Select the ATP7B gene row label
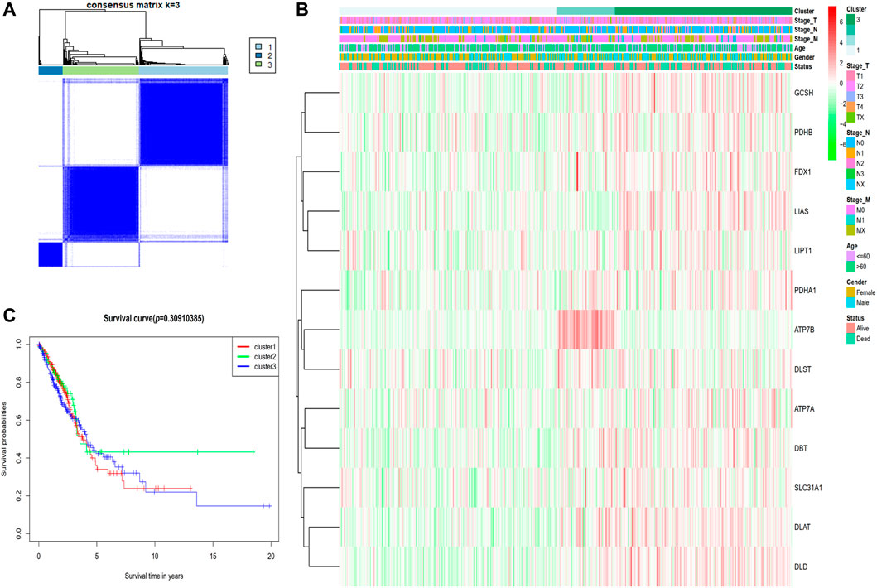877x588 pixels. pyautogui.click(x=804, y=330)
